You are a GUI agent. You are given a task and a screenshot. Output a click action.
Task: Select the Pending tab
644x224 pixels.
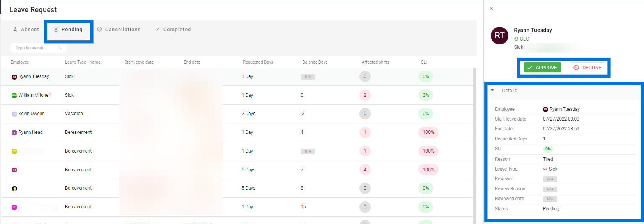[68, 30]
